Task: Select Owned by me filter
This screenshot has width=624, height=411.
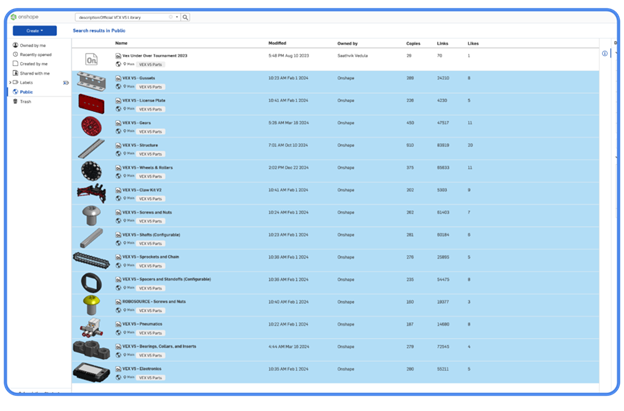Action: [32, 46]
